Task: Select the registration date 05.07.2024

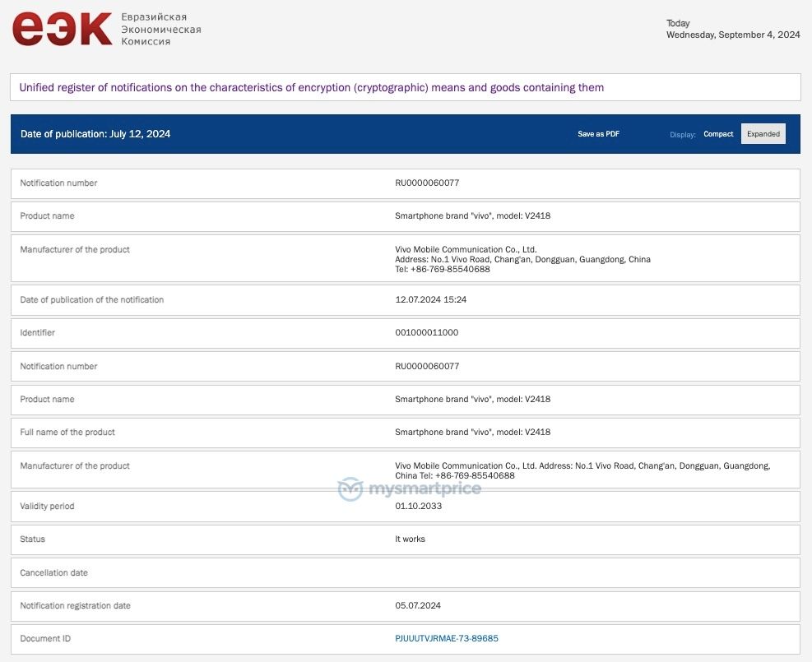Action: click(x=417, y=605)
